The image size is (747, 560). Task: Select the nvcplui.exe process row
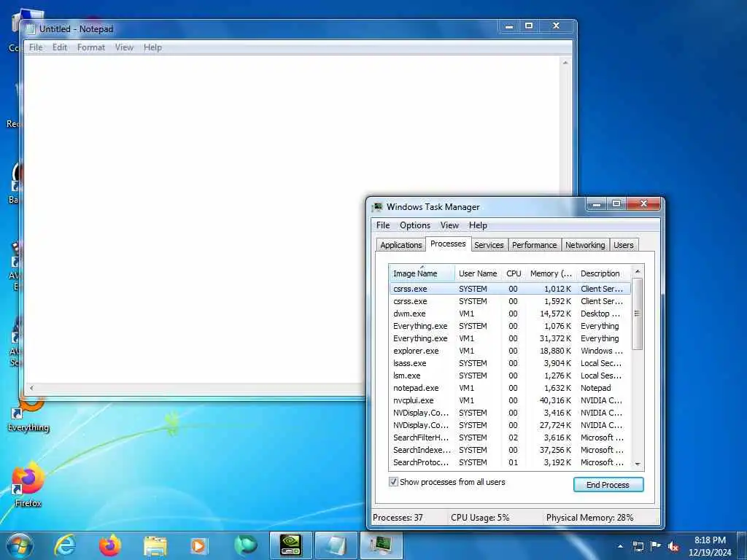coord(510,400)
